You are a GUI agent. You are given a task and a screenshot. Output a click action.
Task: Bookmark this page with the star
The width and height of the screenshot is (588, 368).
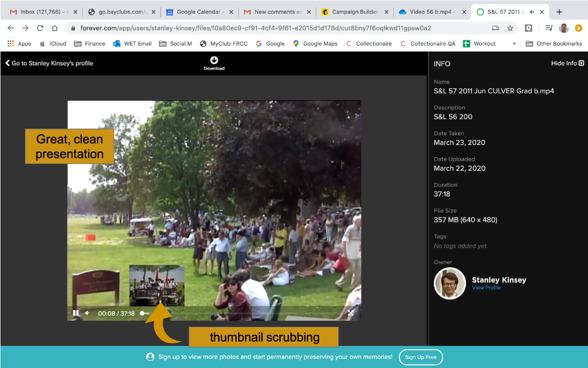510,28
